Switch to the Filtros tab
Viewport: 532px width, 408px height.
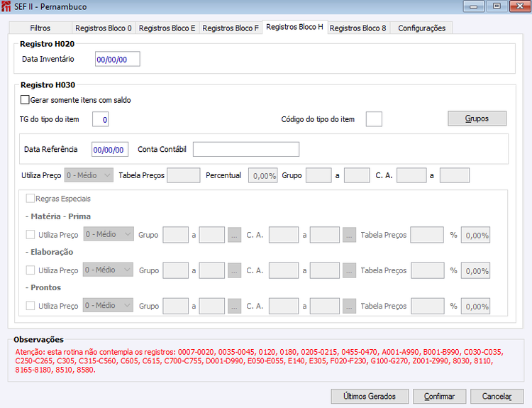40,28
